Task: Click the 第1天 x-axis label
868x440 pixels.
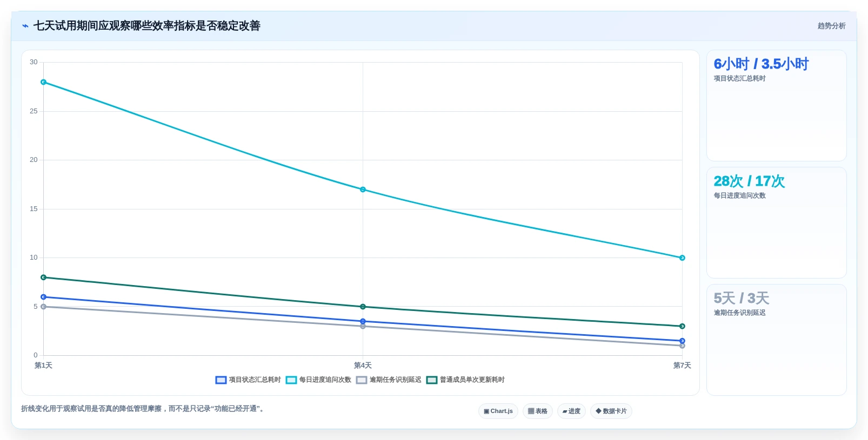Action: pos(43,365)
